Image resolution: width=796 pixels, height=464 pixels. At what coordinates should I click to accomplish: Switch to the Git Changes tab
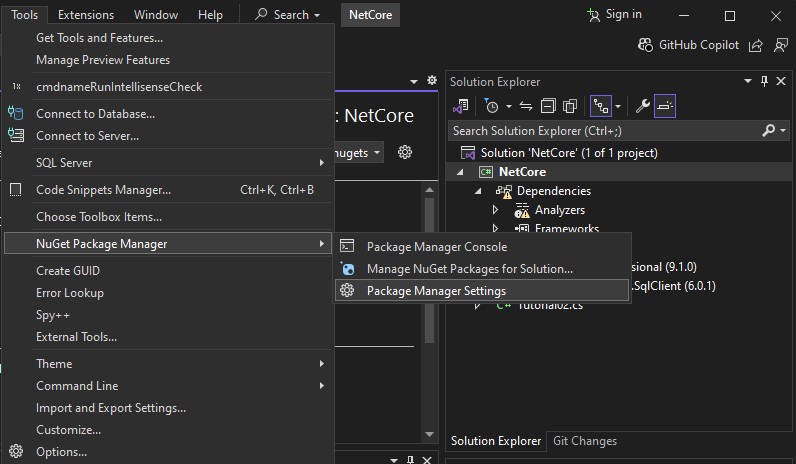click(585, 441)
